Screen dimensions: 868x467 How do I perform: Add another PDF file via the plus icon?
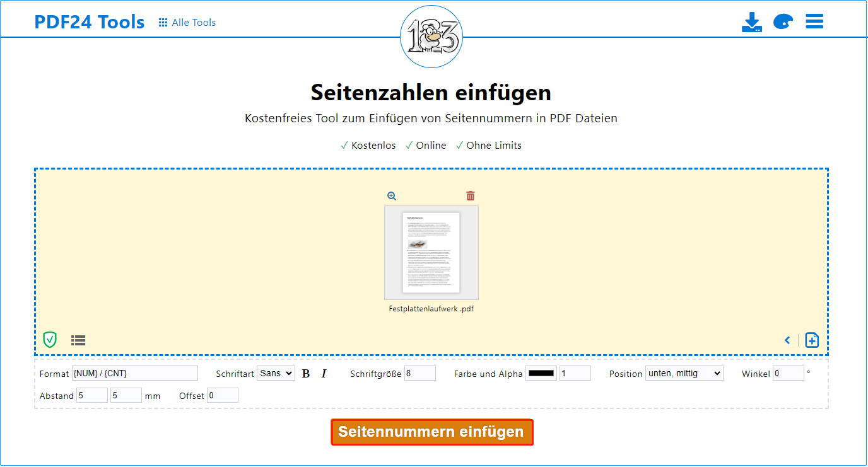[x=812, y=340]
